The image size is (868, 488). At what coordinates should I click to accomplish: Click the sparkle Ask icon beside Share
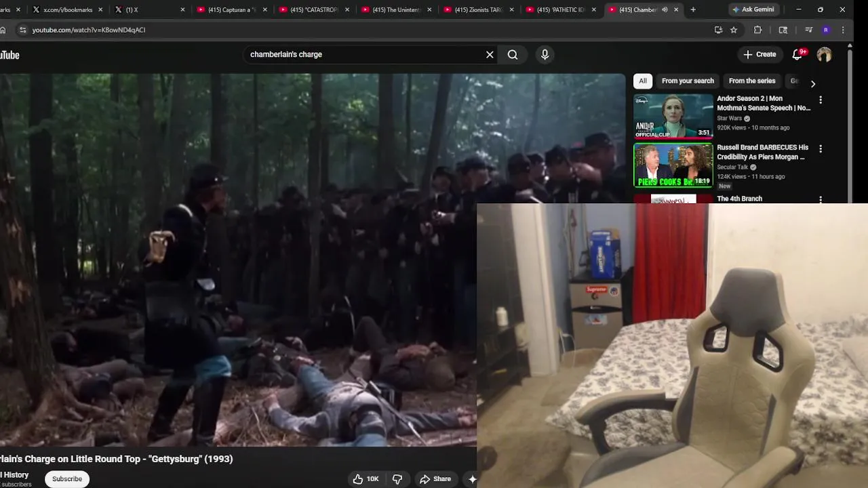(472, 479)
